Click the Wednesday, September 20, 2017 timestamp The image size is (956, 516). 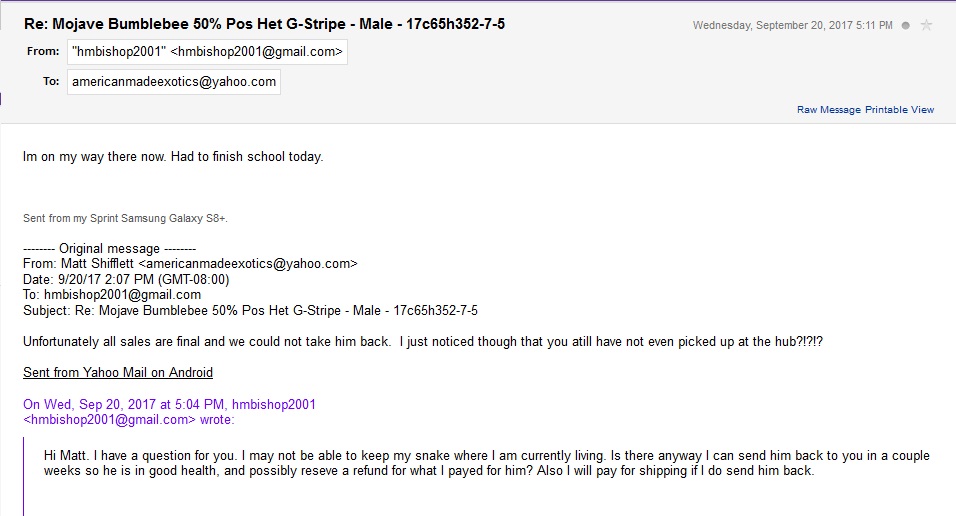(x=793, y=26)
